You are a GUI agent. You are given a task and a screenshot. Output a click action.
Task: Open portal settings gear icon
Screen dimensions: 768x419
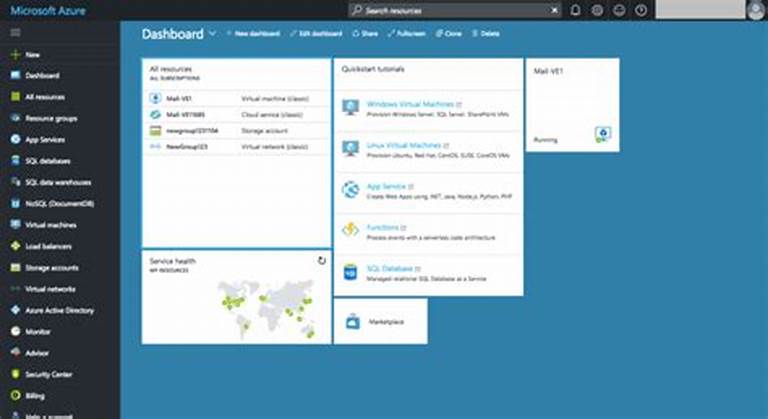tap(597, 10)
